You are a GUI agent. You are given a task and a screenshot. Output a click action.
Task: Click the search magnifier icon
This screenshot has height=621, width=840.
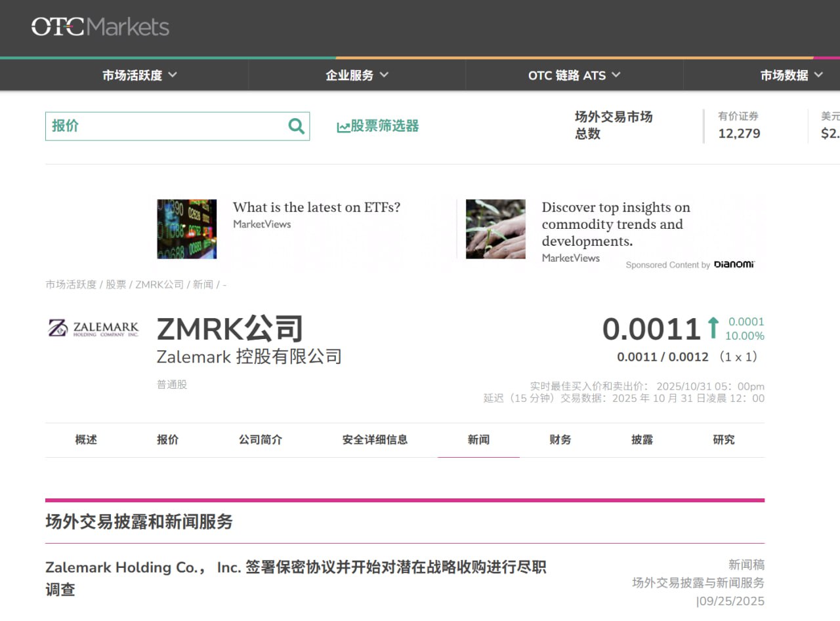coord(297,126)
